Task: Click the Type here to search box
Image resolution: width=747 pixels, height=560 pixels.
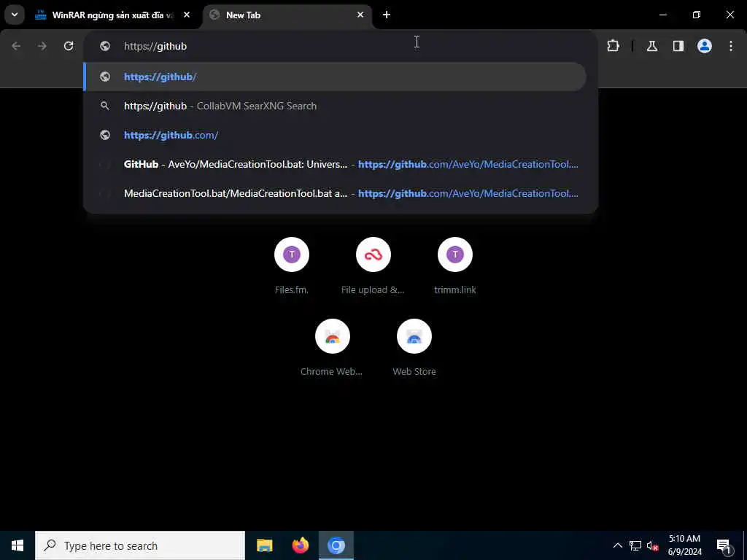Action: 140,545
